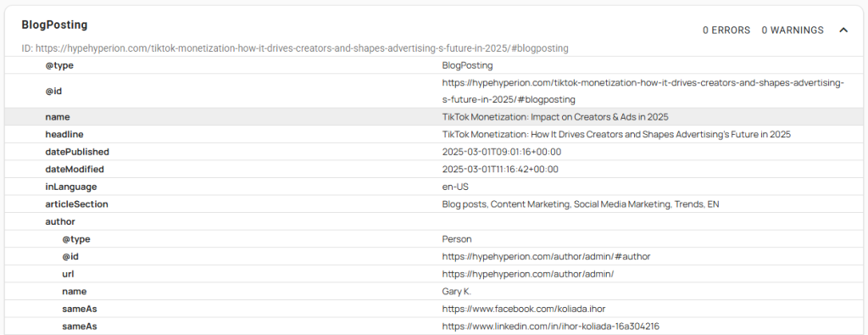The width and height of the screenshot is (868, 335).
Task: Click the author @id value ending in #author
Action: tap(546, 256)
